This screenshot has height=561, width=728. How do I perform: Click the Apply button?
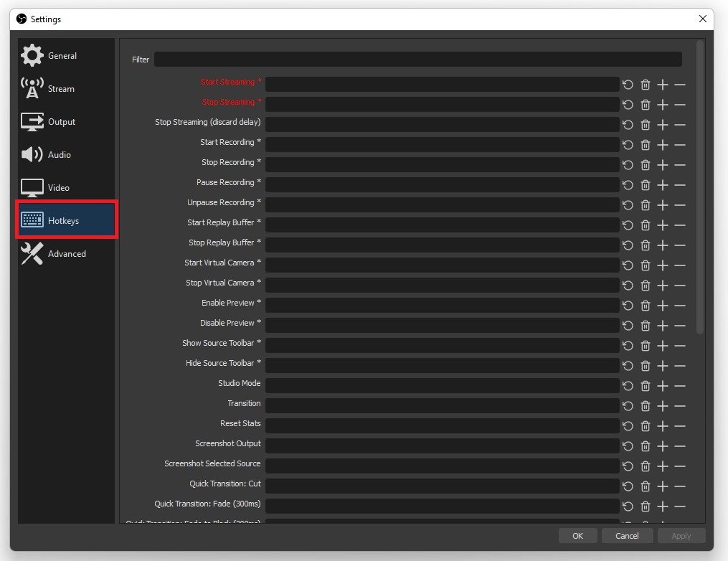click(681, 535)
